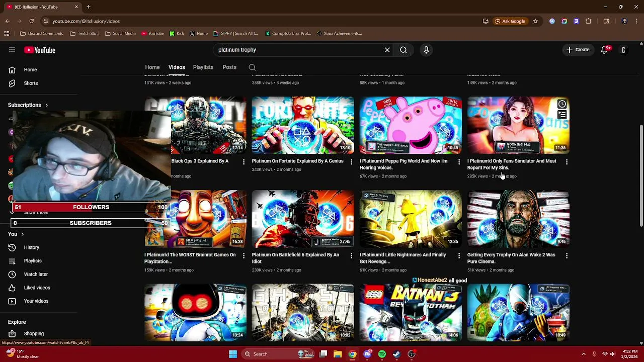Open Steam from taskbar
The image size is (644, 362).
coord(396,354)
